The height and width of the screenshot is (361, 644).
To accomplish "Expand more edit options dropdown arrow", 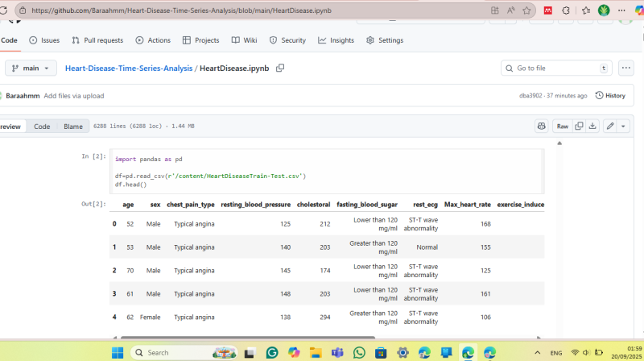I will tap(623, 126).
